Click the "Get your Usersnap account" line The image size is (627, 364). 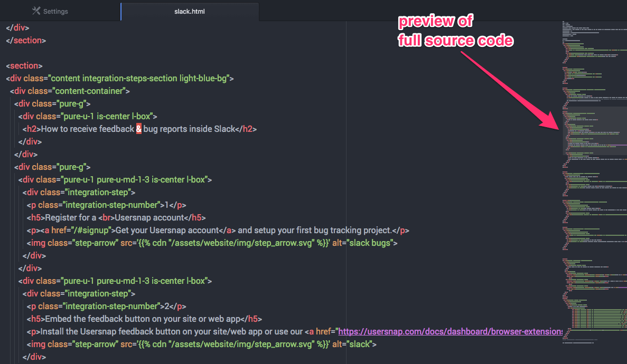218,231
